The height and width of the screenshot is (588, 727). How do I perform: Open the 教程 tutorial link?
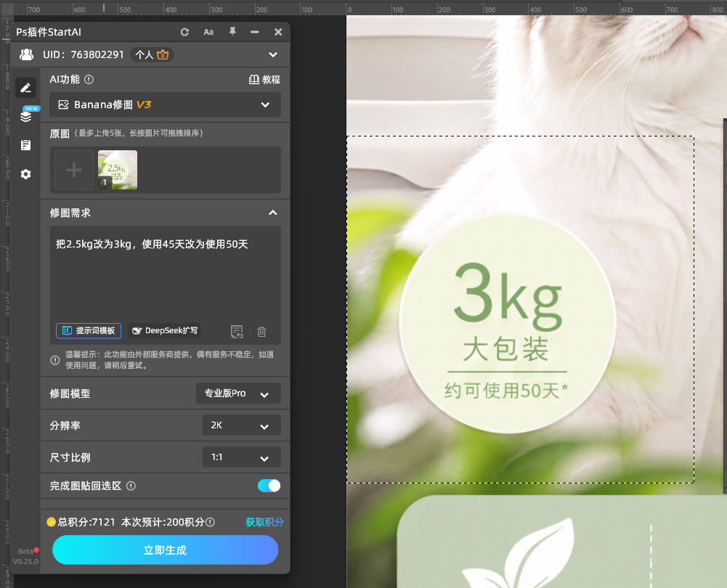pyautogui.click(x=265, y=80)
